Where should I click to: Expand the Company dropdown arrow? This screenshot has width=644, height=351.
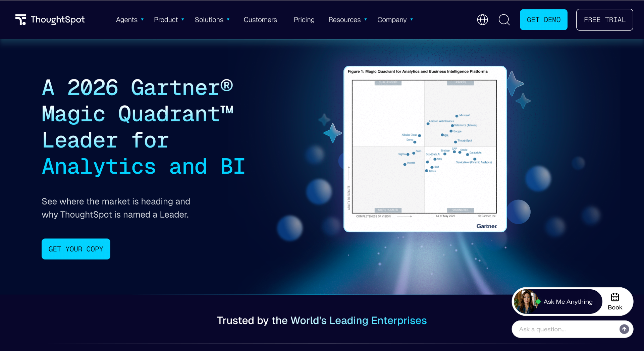point(412,20)
